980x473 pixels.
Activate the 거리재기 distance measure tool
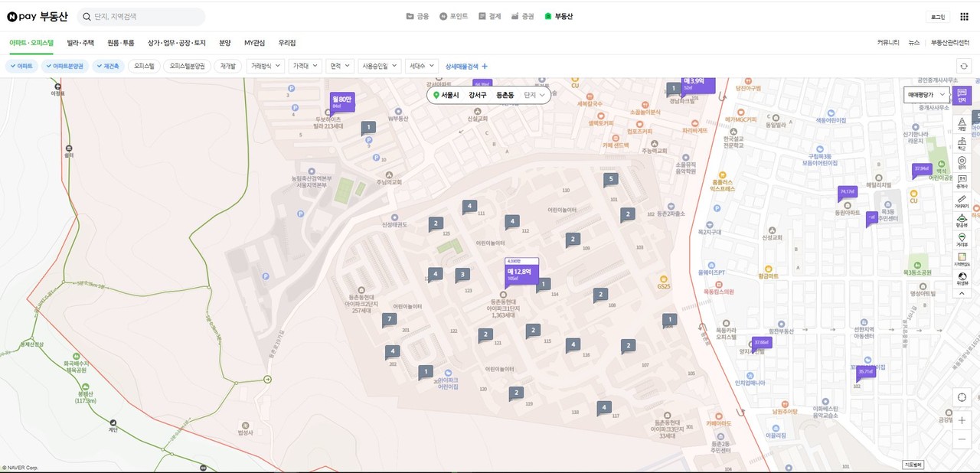click(962, 201)
